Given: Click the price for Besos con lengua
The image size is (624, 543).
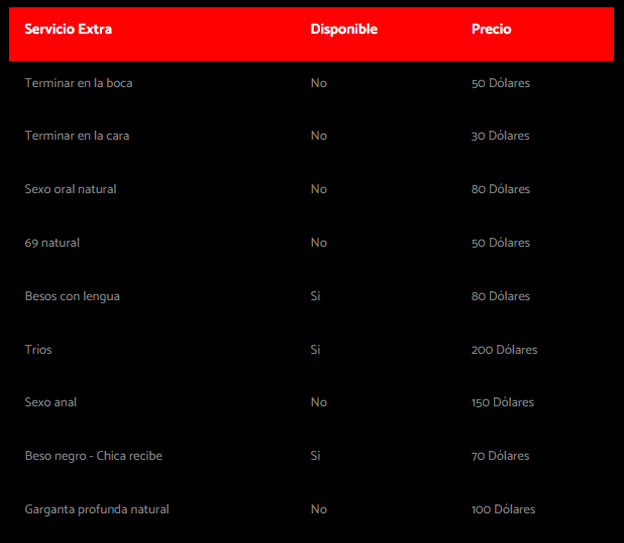Looking at the screenshot, I should click(500, 296).
